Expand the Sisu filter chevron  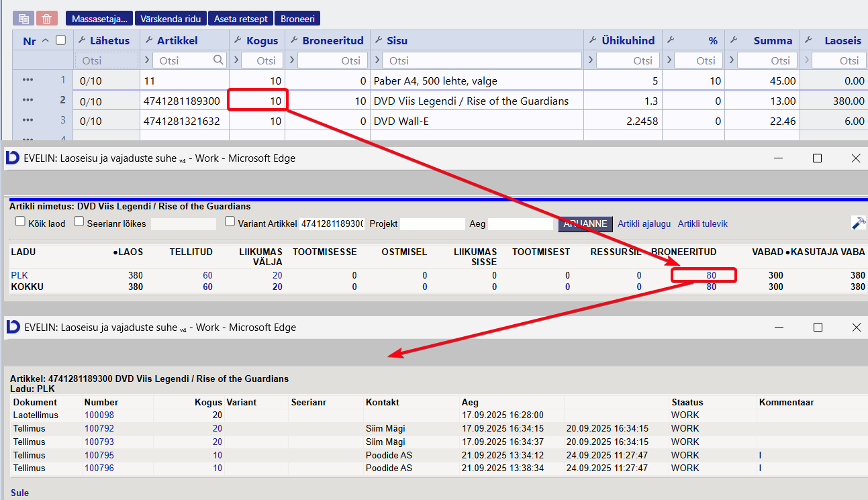click(377, 60)
